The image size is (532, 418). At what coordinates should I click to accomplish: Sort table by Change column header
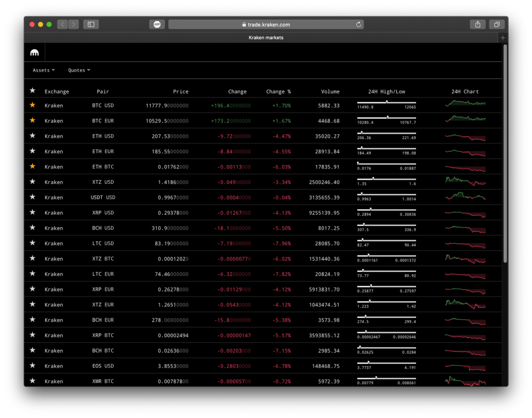[x=237, y=91]
